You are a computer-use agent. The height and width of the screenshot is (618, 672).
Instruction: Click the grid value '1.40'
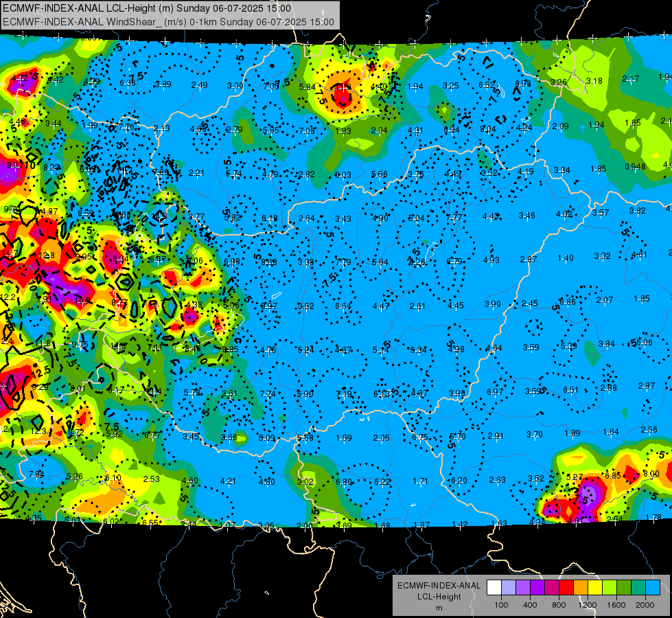(x=566, y=257)
